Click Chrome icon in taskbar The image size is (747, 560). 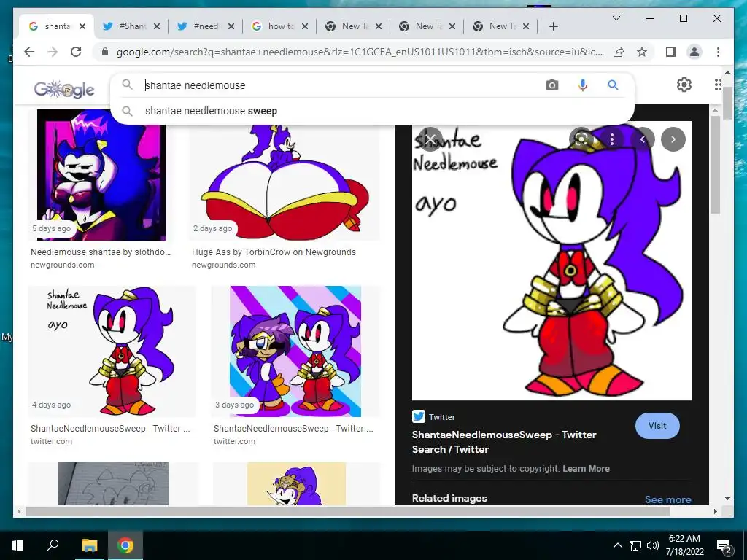click(125, 545)
